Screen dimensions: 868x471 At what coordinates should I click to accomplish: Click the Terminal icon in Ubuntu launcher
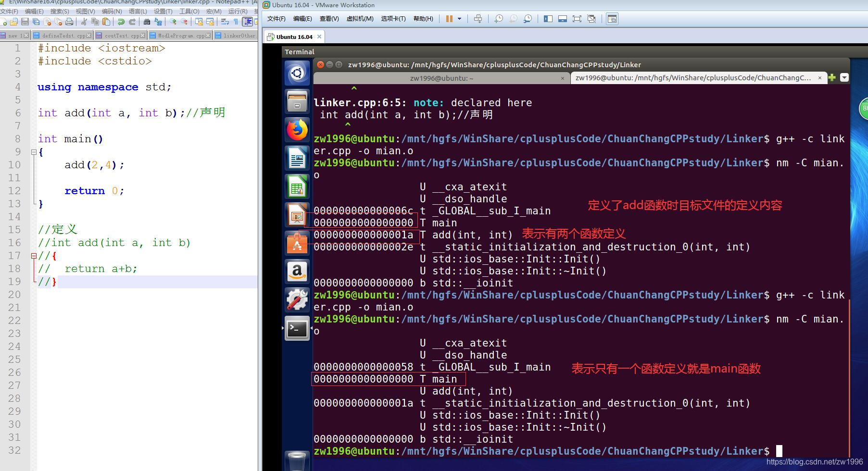tap(297, 328)
